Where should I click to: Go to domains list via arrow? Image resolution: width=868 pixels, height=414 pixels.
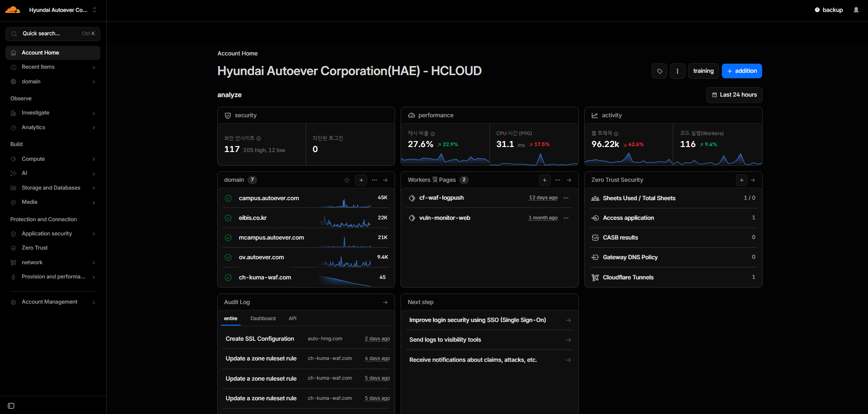click(x=385, y=180)
